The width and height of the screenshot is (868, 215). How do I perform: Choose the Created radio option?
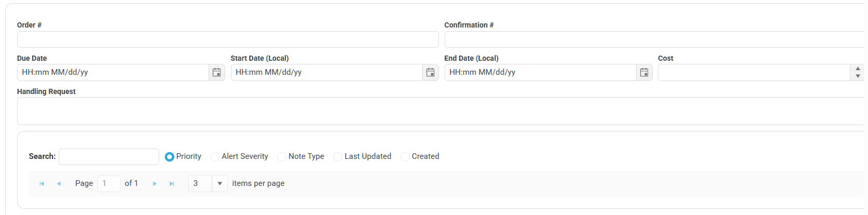(405, 157)
